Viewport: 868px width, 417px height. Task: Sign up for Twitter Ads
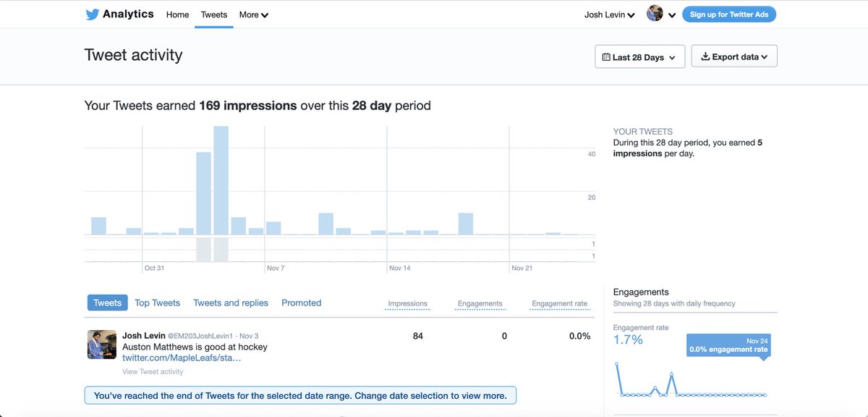[x=729, y=14]
